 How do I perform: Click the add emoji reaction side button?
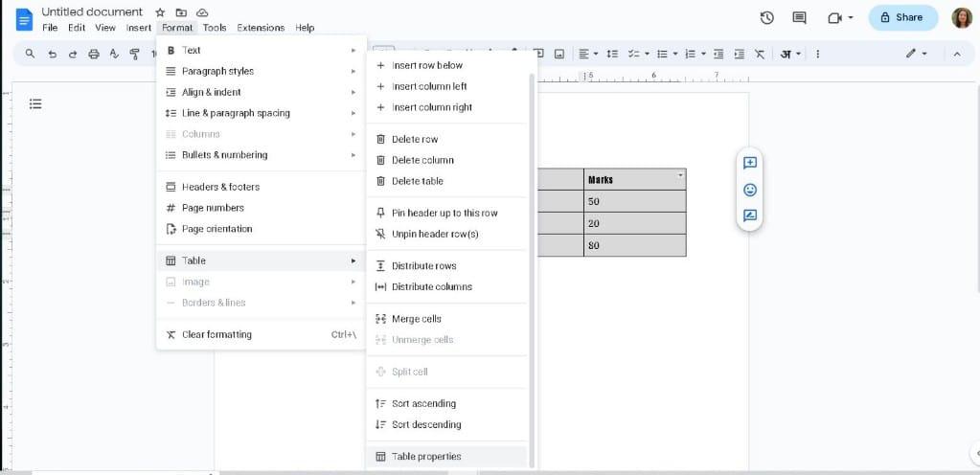point(750,190)
